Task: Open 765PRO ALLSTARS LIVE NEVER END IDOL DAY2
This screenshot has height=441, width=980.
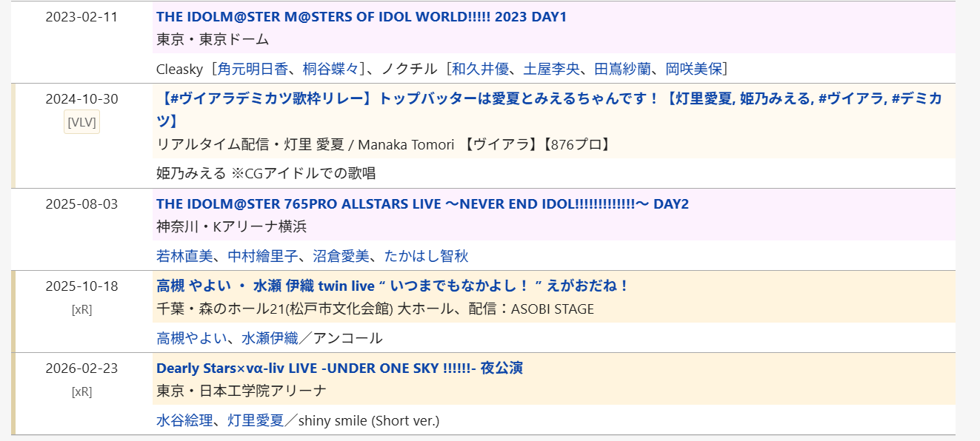Action: [x=422, y=203]
